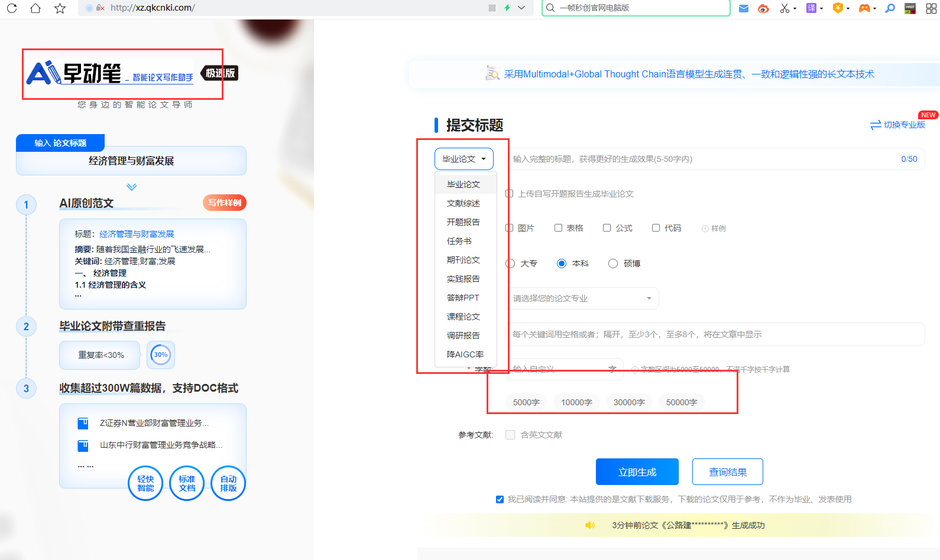
Task: Click document icon beside 山东中行财富管理
Action: coord(83,445)
